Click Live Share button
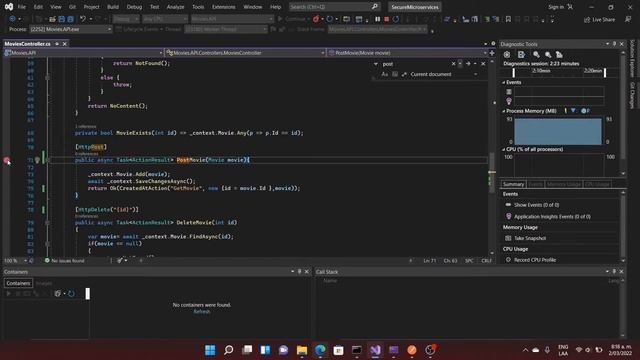 [x=599, y=19]
